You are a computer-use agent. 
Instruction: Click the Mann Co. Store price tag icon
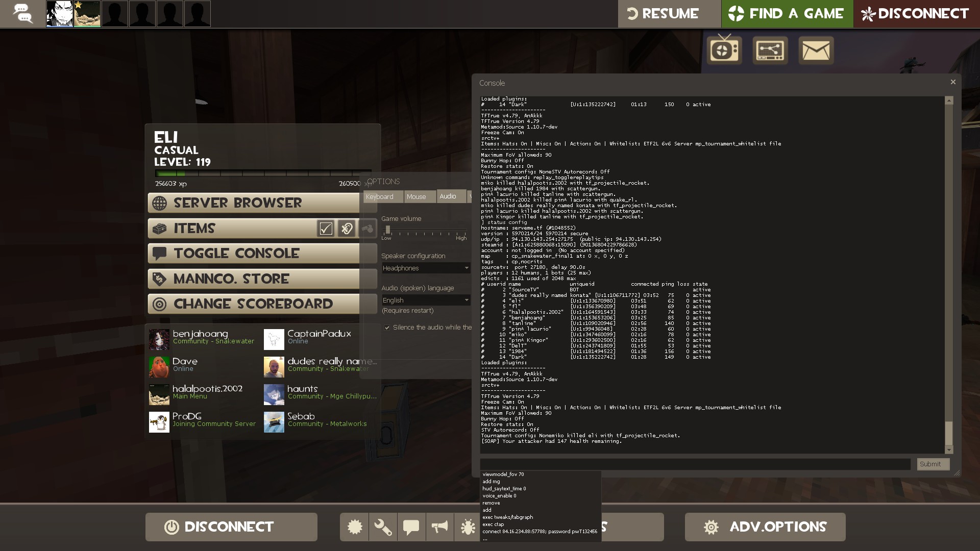tap(160, 279)
